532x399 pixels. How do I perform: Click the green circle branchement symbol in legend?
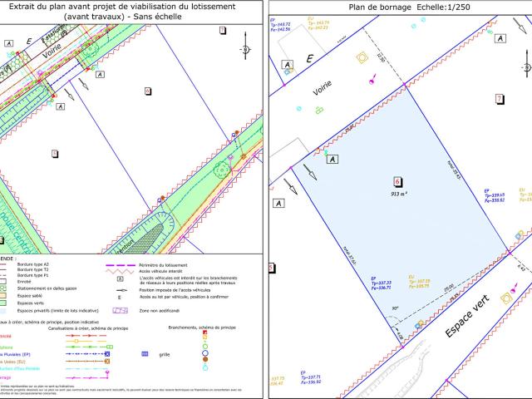(x=205, y=347)
